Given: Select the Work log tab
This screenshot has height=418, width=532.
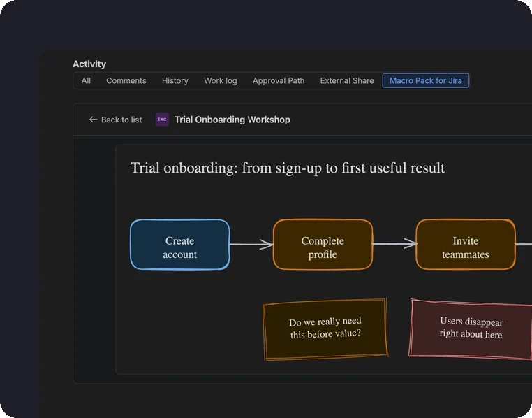Looking at the screenshot, I should click(221, 81).
